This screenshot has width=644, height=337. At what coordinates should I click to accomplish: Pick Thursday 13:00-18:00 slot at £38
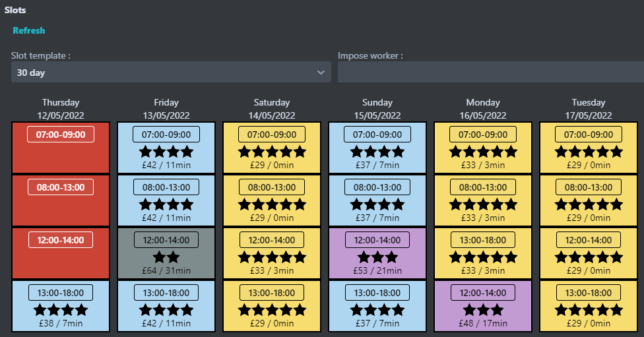[61, 306]
